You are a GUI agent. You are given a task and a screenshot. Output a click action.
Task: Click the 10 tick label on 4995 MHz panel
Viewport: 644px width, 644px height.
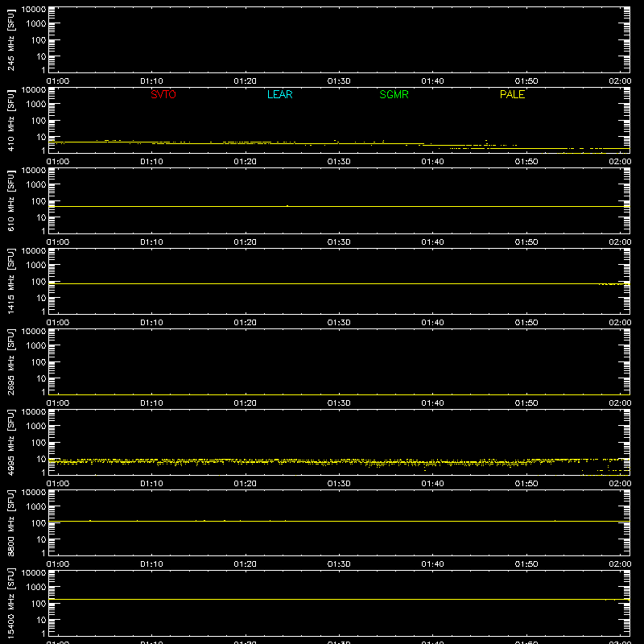click(x=41, y=459)
